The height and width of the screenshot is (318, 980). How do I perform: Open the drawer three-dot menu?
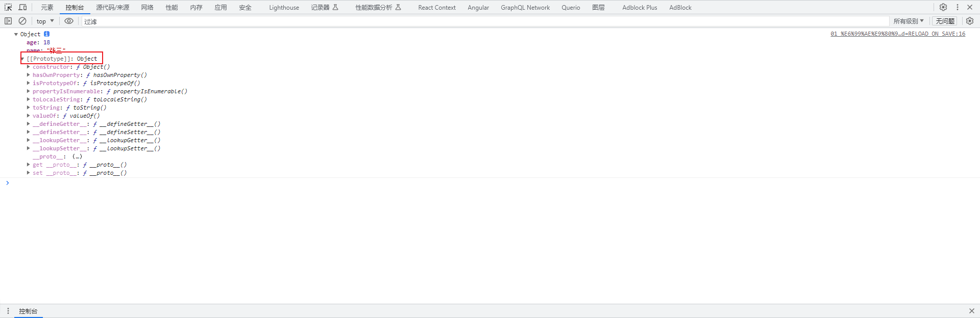[8, 311]
